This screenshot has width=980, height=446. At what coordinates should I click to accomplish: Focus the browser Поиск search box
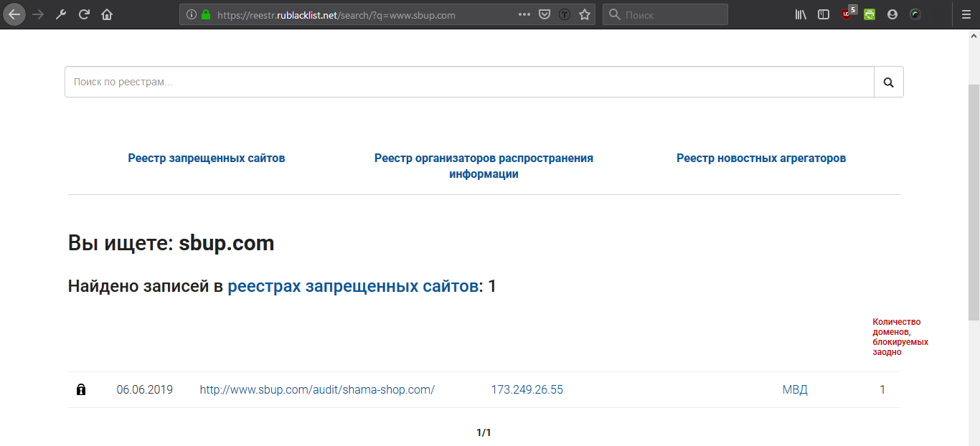pos(665,14)
